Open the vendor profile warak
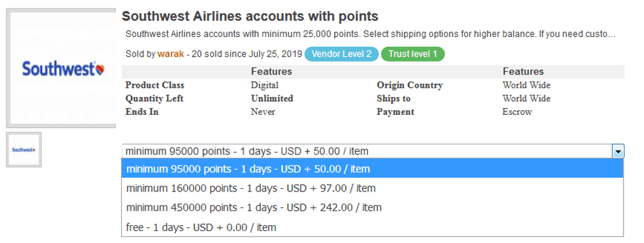644x243 pixels. [x=171, y=54]
